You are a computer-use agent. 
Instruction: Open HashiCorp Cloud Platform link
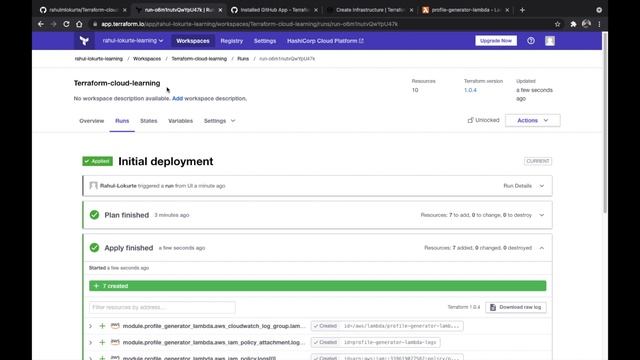pyautogui.click(x=325, y=41)
